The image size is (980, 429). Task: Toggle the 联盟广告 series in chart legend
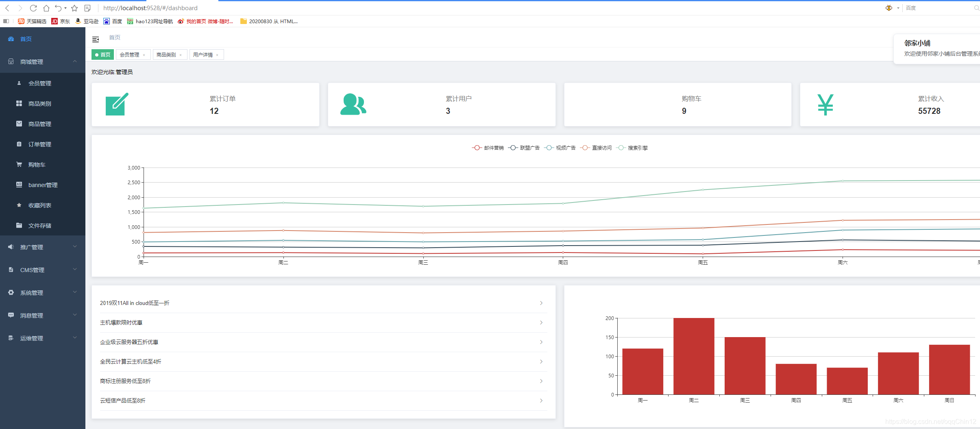[524, 148]
